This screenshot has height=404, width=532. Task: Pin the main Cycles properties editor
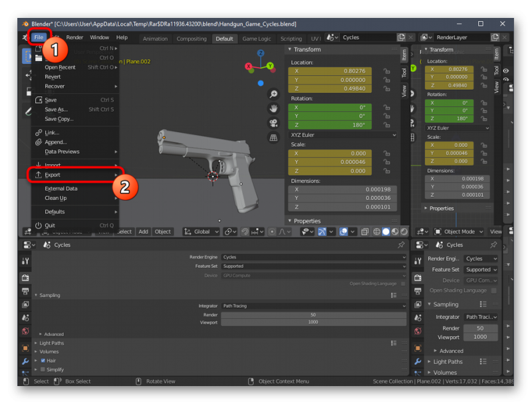[x=402, y=245]
